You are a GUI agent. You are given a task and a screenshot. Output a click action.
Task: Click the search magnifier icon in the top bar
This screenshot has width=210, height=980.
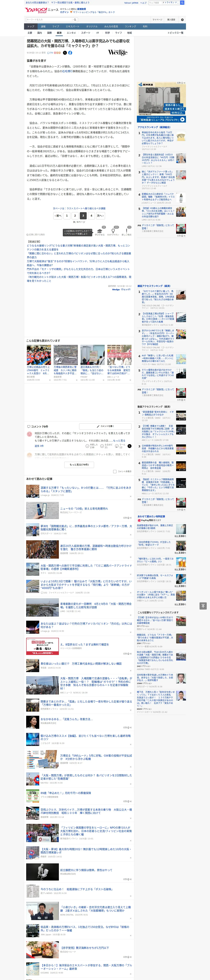click(182, 3)
